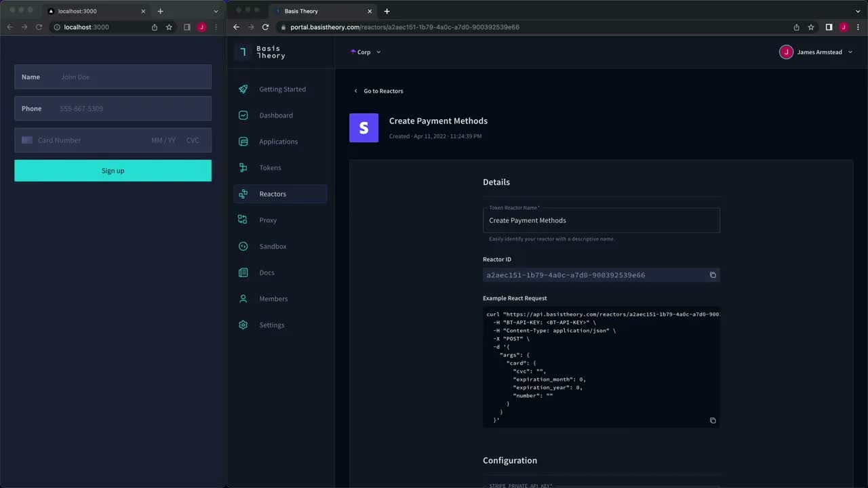Expand tab search in Basis Theory window

click(858, 11)
